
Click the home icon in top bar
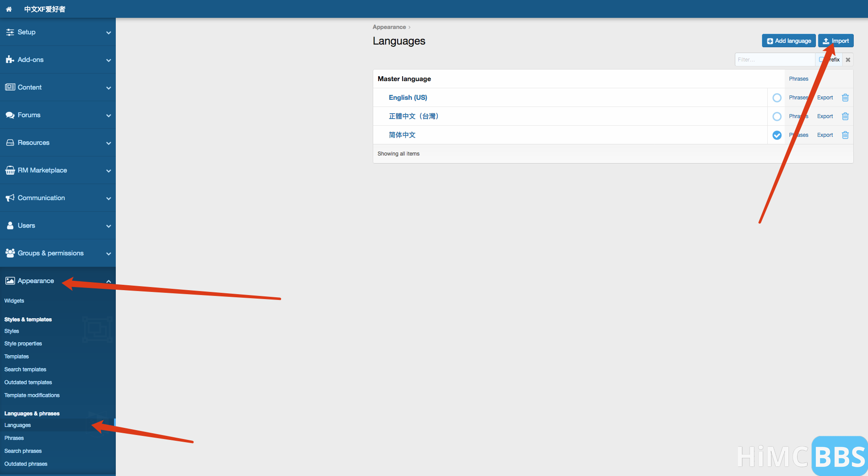pyautogui.click(x=9, y=9)
